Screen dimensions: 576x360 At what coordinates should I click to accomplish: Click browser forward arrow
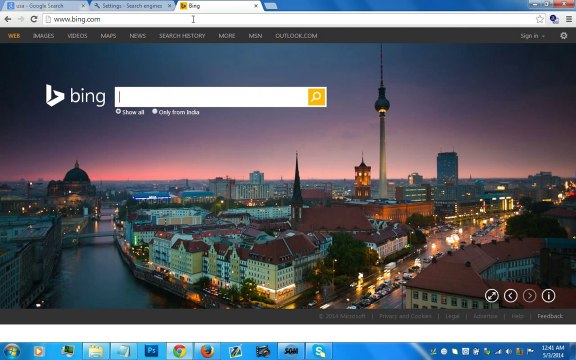coord(21,19)
